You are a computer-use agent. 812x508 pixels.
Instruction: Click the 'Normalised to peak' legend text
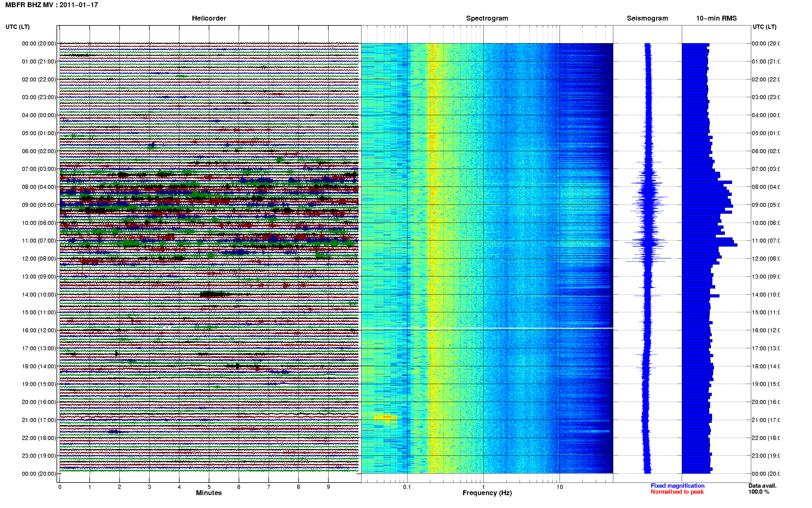click(677, 492)
